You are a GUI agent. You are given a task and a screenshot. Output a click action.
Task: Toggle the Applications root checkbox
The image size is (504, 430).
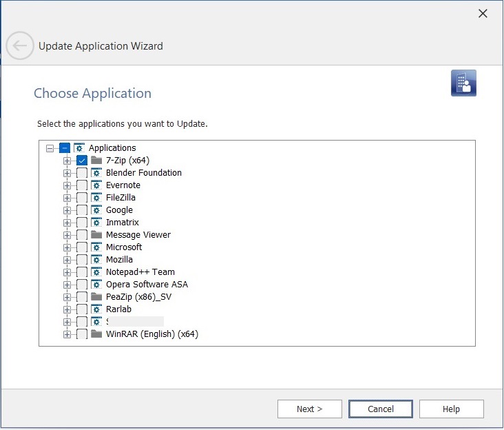(65, 148)
